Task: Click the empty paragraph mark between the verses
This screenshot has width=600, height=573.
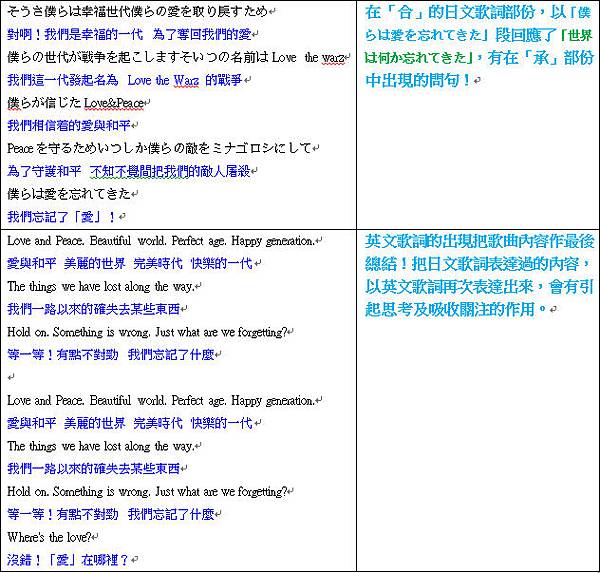Action: pyautogui.click(x=11, y=377)
